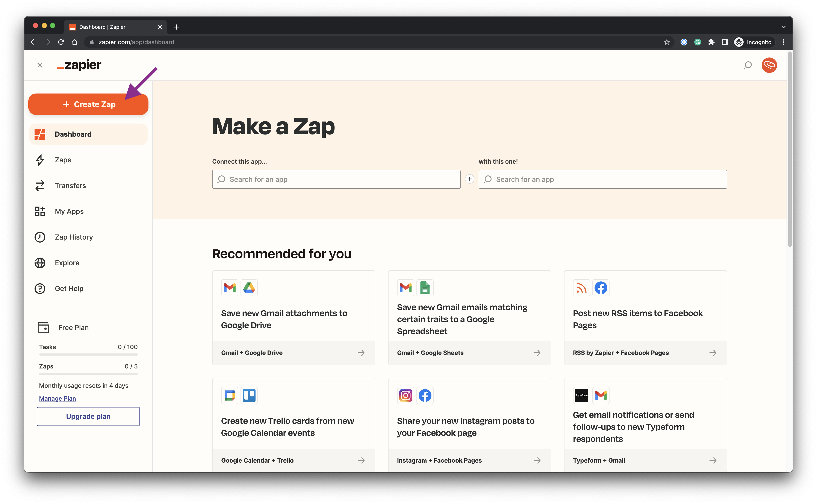Click the Zaps usage progress bar
The image size is (817, 504).
point(88,374)
